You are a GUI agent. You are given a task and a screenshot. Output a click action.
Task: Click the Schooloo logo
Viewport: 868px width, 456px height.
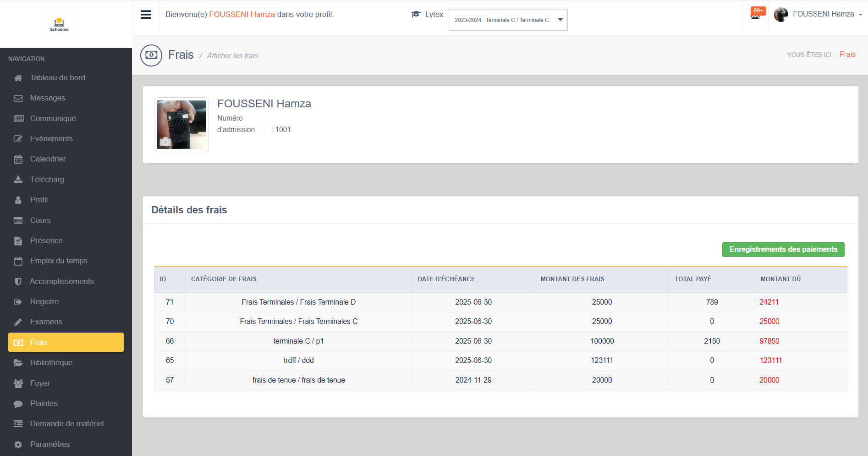(59, 24)
